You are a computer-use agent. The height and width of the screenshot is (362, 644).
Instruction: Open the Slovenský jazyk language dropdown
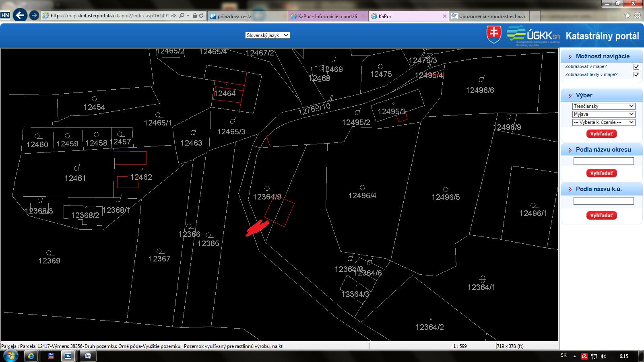(268, 35)
